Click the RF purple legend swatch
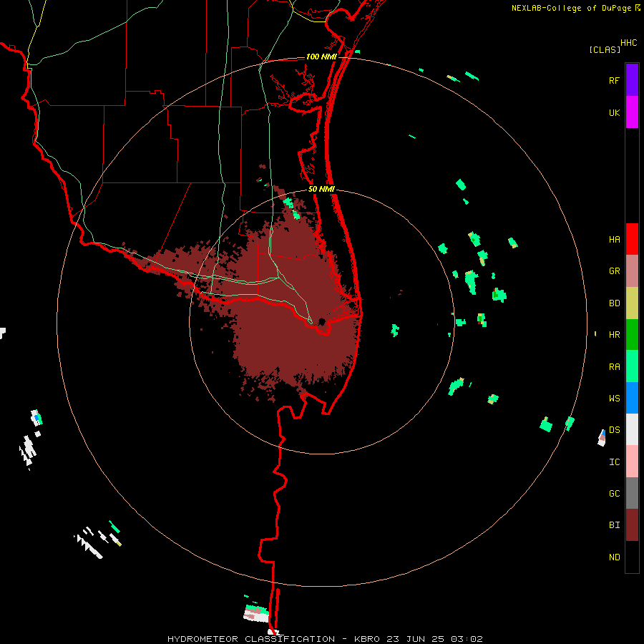This screenshot has width=644, height=644. (632, 80)
